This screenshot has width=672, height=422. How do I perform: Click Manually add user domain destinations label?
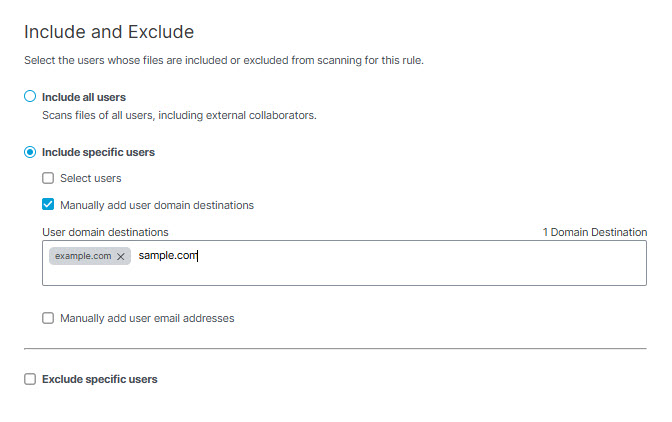pos(157,205)
